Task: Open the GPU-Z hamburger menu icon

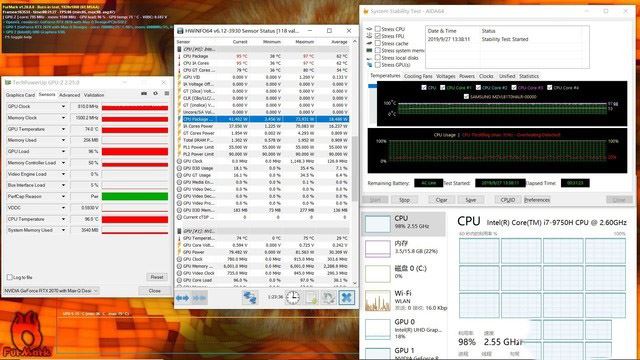Action: click(x=167, y=93)
